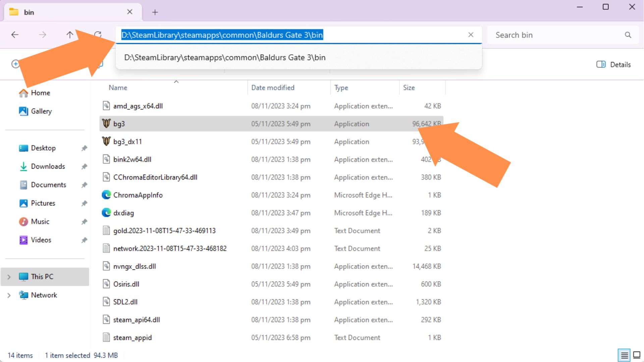Toggle the Details pane button
Screen dimensions: 644x362
pos(613,64)
